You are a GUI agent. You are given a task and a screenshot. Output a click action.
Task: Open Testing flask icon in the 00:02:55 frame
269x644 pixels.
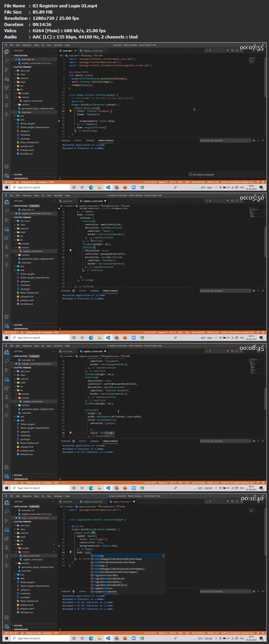click(x=6, y=96)
